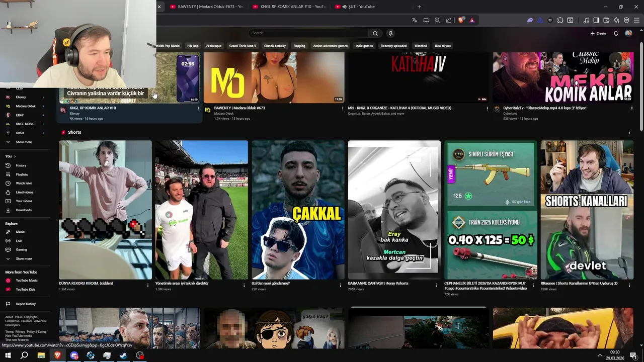This screenshot has width=644, height=362.
Task: Open the account avatar menu
Action: click(x=628, y=33)
